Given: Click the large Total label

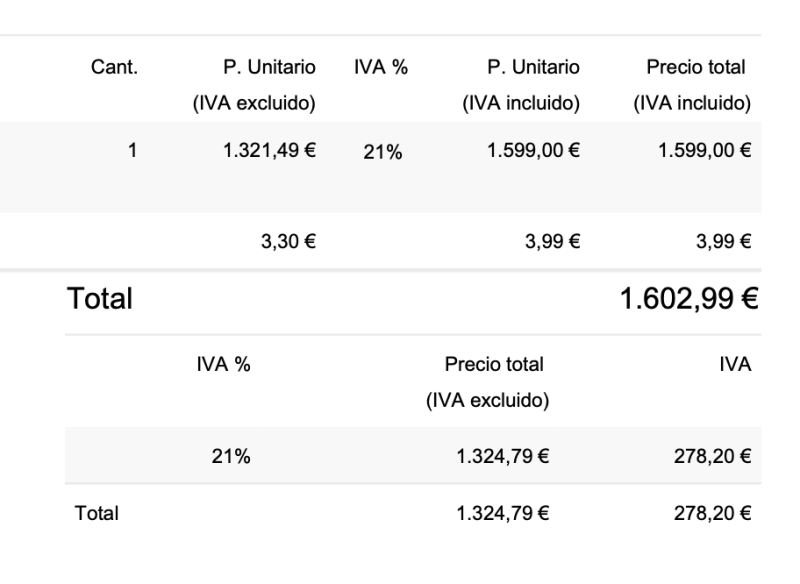Looking at the screenshot, I should pos(100,298).
